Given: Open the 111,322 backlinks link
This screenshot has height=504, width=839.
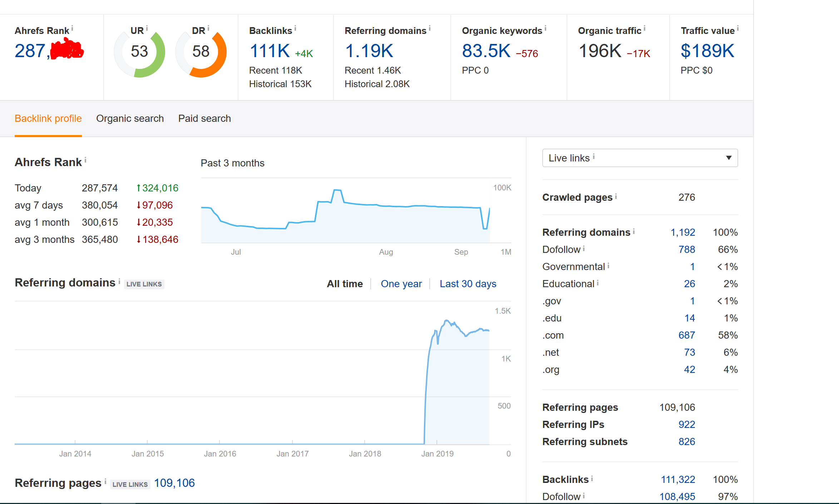Looking at the screenshot, I should coord(678,480).
